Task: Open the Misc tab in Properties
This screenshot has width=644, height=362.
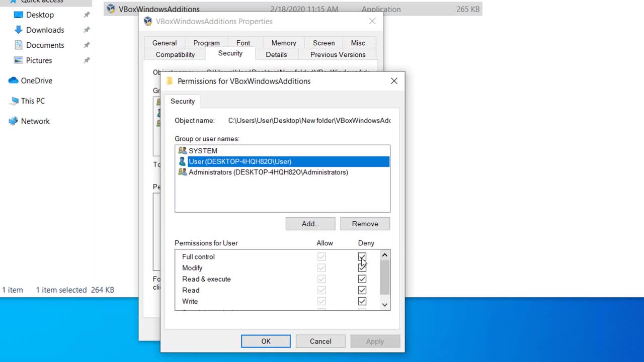Action: coord(358,43)
